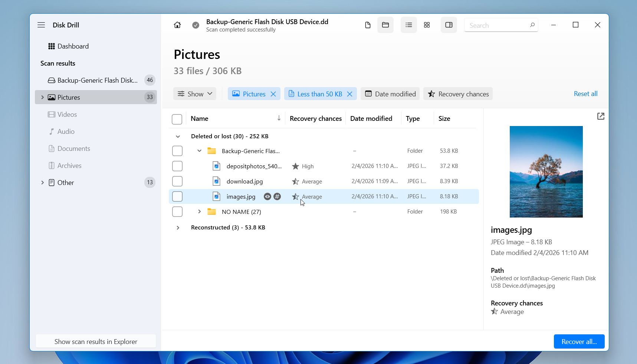Click Reset all filters link

[585, 94]
